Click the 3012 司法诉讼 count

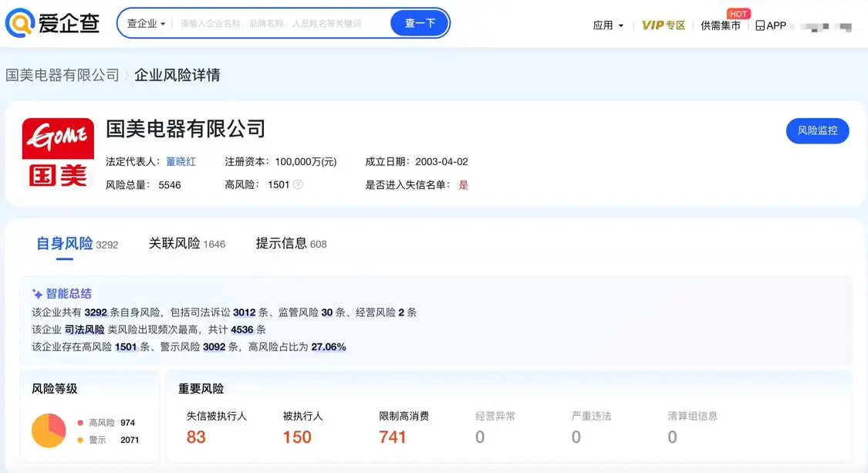coord(244,313)
